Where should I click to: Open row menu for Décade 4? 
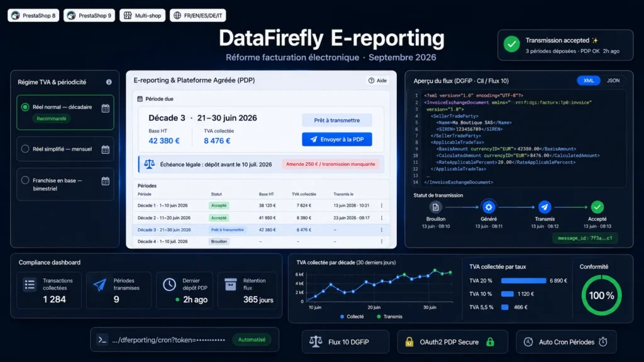(x=382, y=242)
